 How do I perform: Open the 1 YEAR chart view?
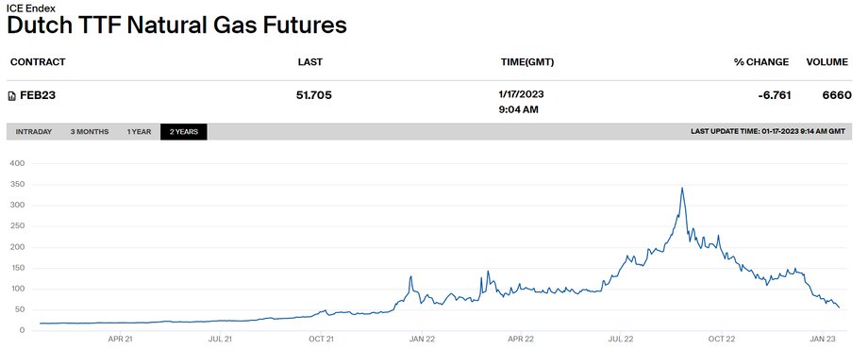(139, 132)
